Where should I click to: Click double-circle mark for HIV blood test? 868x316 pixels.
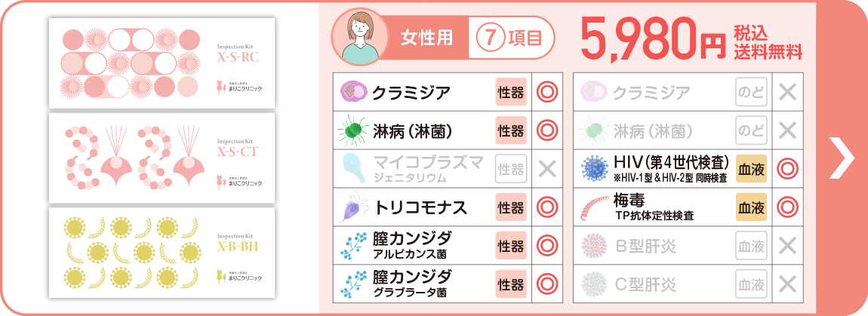[x=787, y=169]
